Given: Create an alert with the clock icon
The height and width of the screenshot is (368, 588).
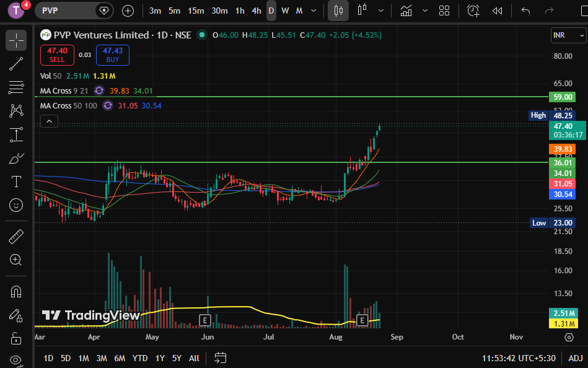Looking at the screenshot, I should 473,11.
